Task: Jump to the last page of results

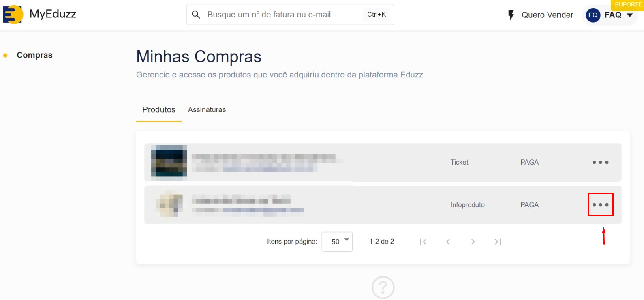Action: tap(498, 242)
